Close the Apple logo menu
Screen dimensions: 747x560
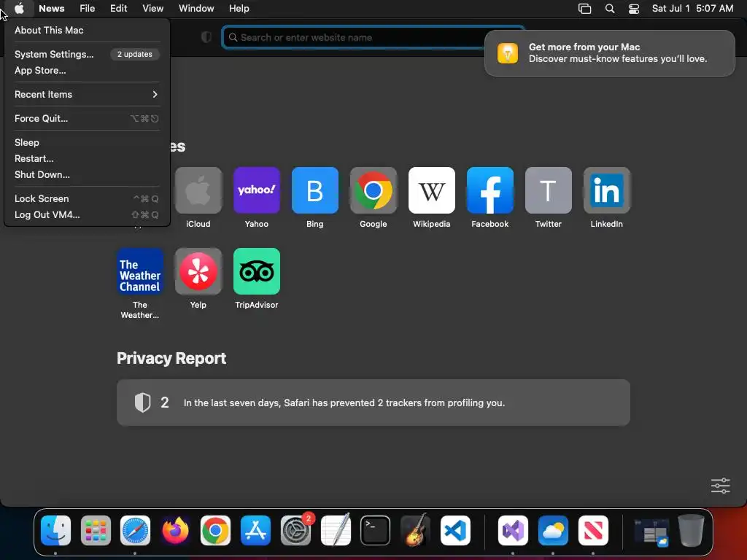click(x=19, y=9)
